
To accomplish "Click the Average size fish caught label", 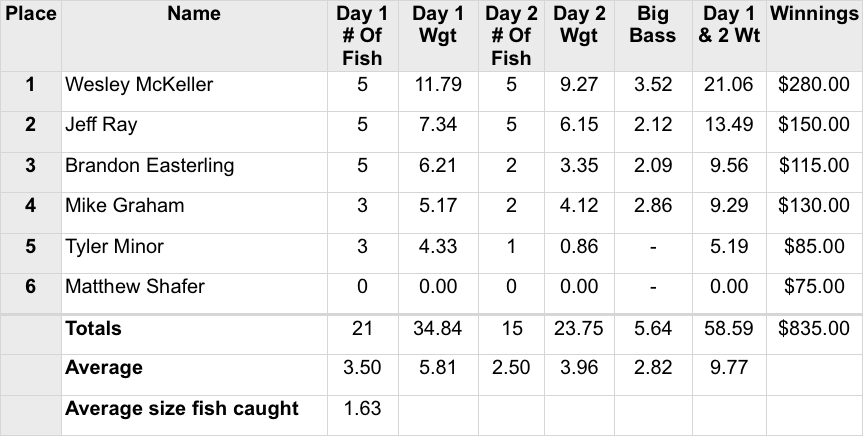I will pyautogui.click(x=181, y=408).
